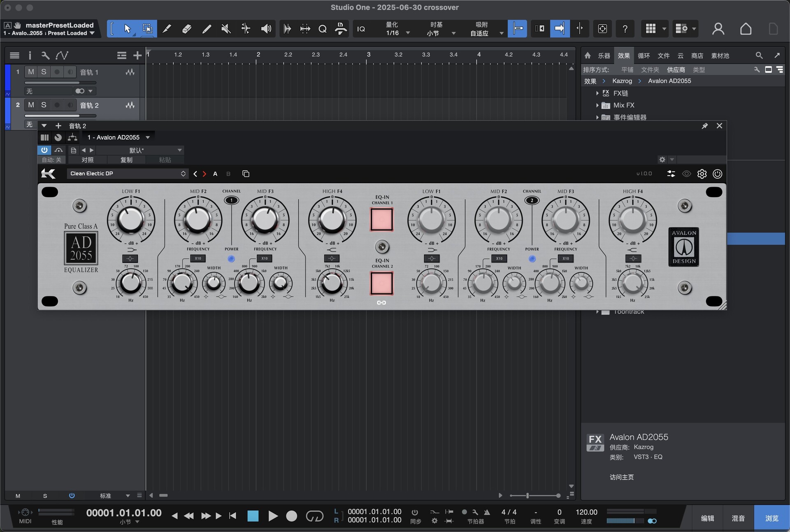Click the IQ input quantize button
Image resolution: width=790 pixels, height=532 pixels.
pyautogui.click(x=361, y=29)
